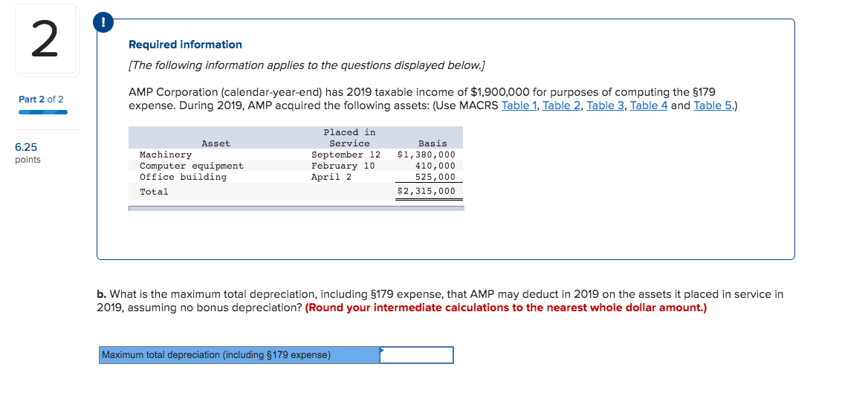The image size is (868, 416).
Task: Click the "Basis" column header
Action: [x=433, y=144]
